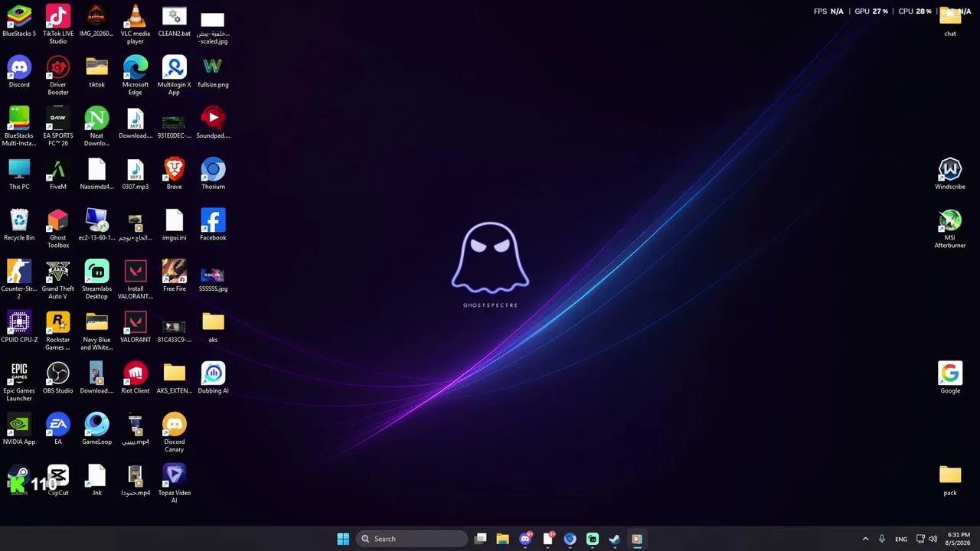
Task: Launch the Brave browser shortcut
Action: pos(175,174)
